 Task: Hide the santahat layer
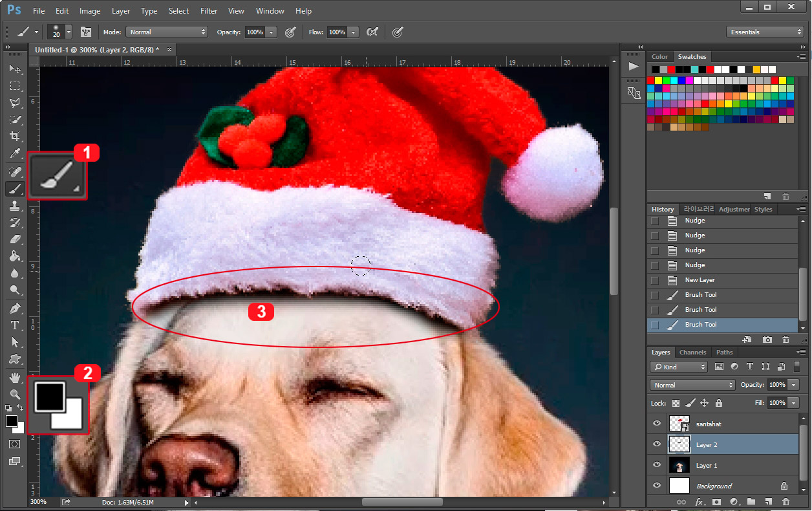[x=657, y=424]
